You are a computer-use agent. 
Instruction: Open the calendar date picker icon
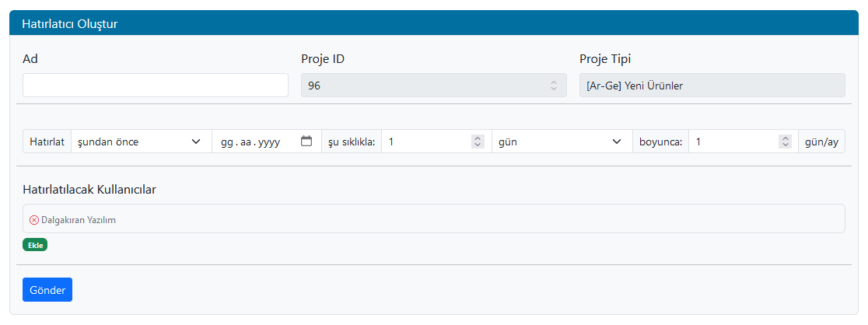(x=306, y=142)
